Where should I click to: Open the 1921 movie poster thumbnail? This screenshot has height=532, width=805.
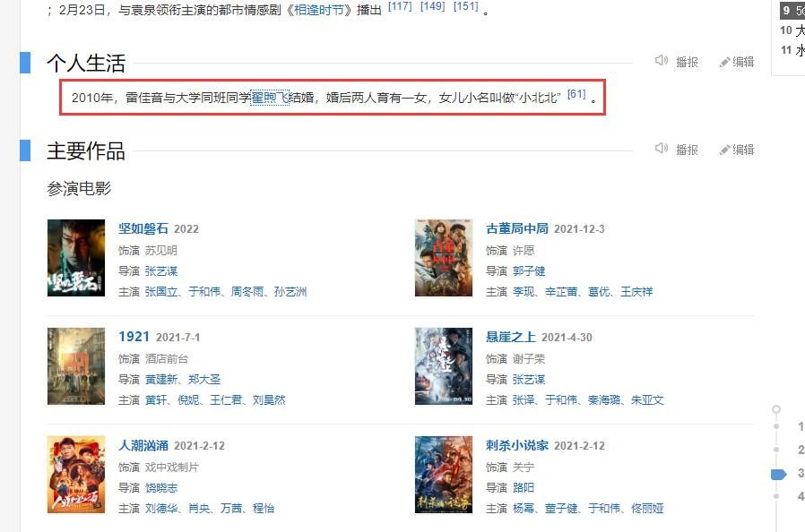click(76, 366)
